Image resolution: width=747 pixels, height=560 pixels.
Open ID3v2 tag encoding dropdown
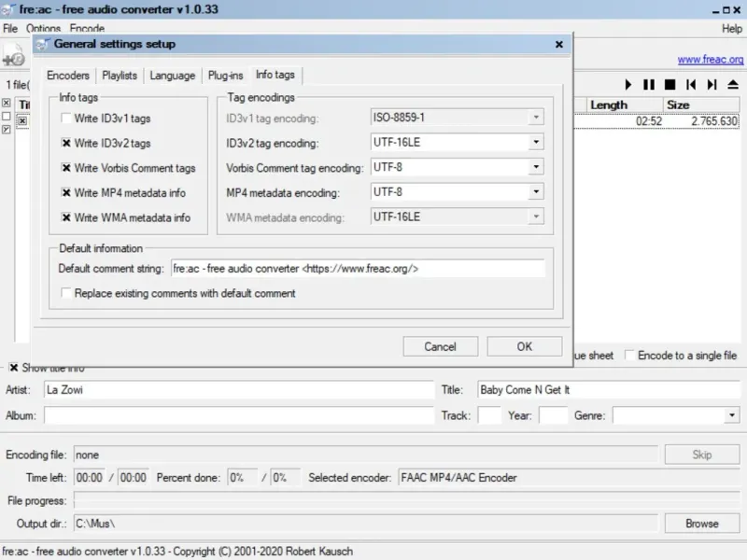pos(536,142)
